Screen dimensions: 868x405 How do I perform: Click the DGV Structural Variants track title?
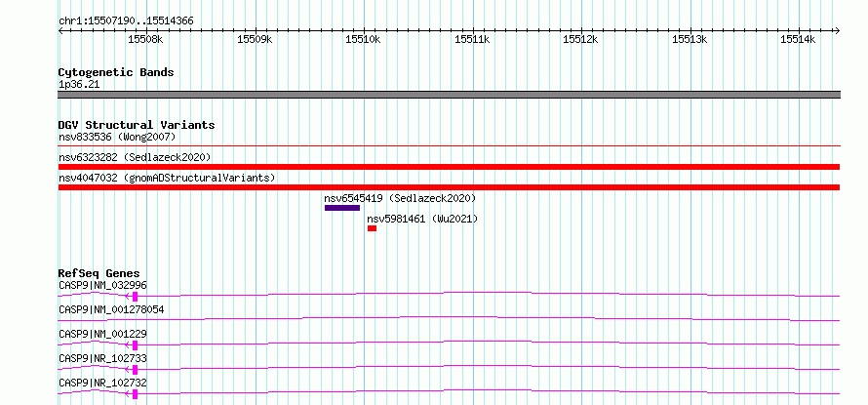[137, 125]
